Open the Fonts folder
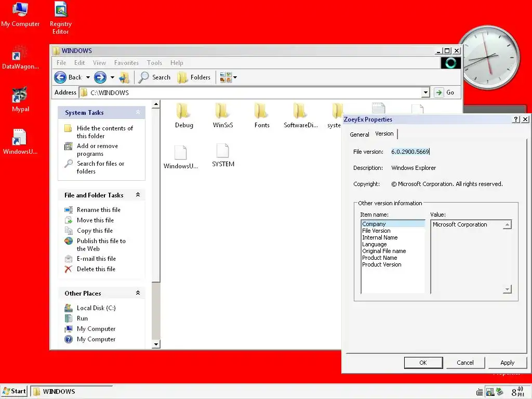 coord(262,116)
